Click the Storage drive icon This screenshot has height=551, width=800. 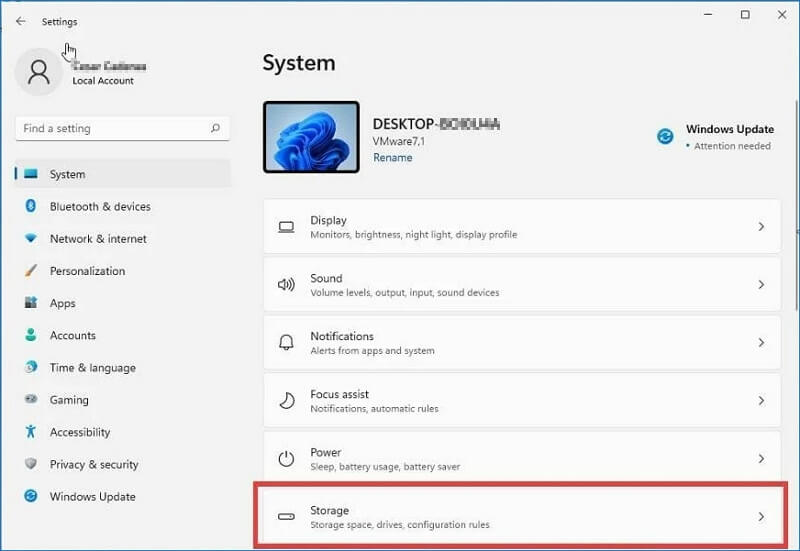click(286, 516)
